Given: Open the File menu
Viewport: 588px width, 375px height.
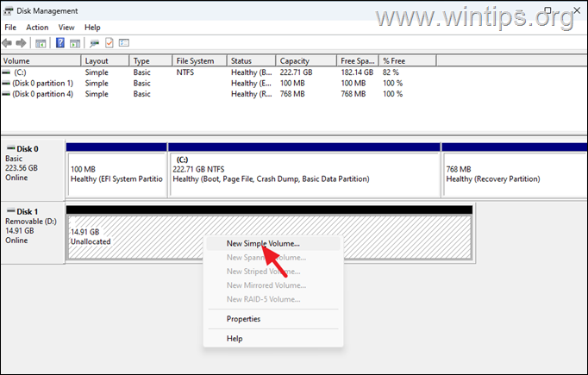Looking at the screenshot, I should pyautogui.click(x=10, y=28).
